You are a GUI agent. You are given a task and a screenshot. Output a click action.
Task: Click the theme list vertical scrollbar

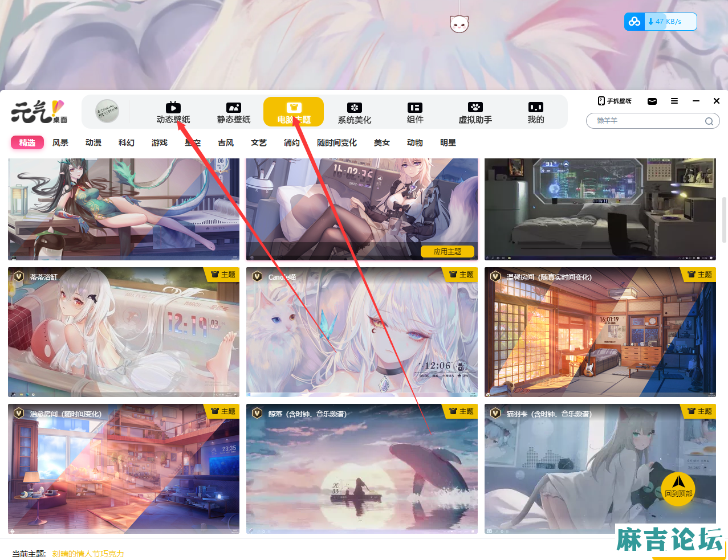pyautogui.click(x=724, y=220)
